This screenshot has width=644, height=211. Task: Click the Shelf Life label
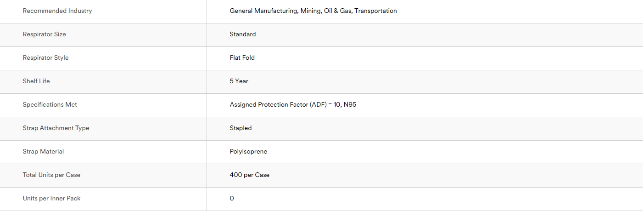[36, 81]
